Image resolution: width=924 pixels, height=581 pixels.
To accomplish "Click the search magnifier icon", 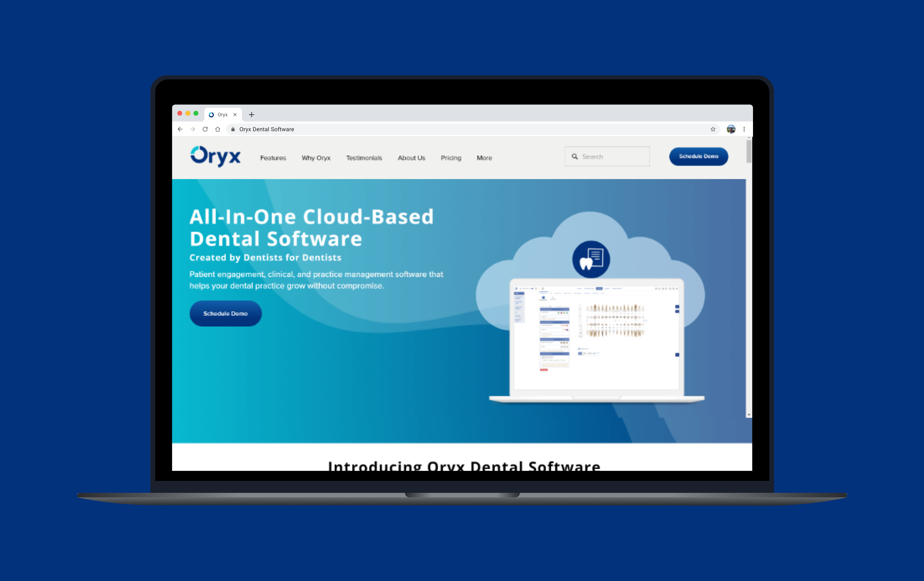I will click(x=575, y=156).
